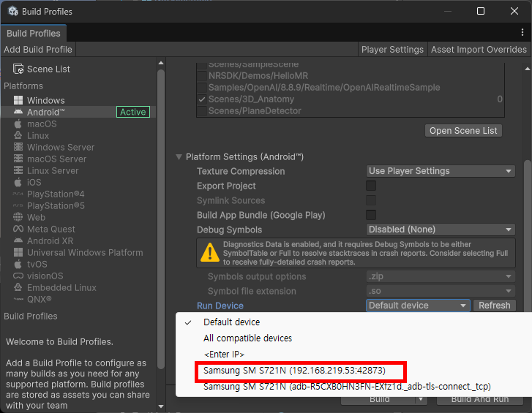Screen dimensions: 532x413
Task: Open the Scene List icon entry
Action: pyautogui.click(x=18, y=69)
